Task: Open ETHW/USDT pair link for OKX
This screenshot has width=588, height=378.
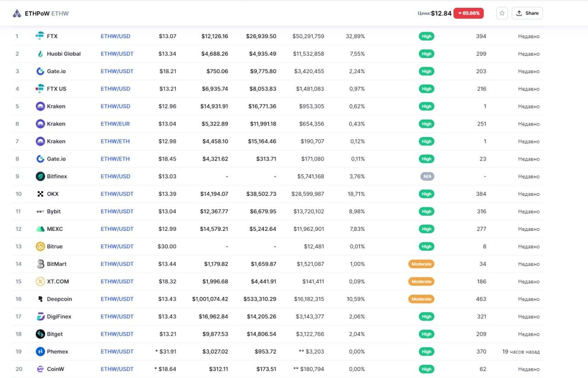Action: click(117, 194)
